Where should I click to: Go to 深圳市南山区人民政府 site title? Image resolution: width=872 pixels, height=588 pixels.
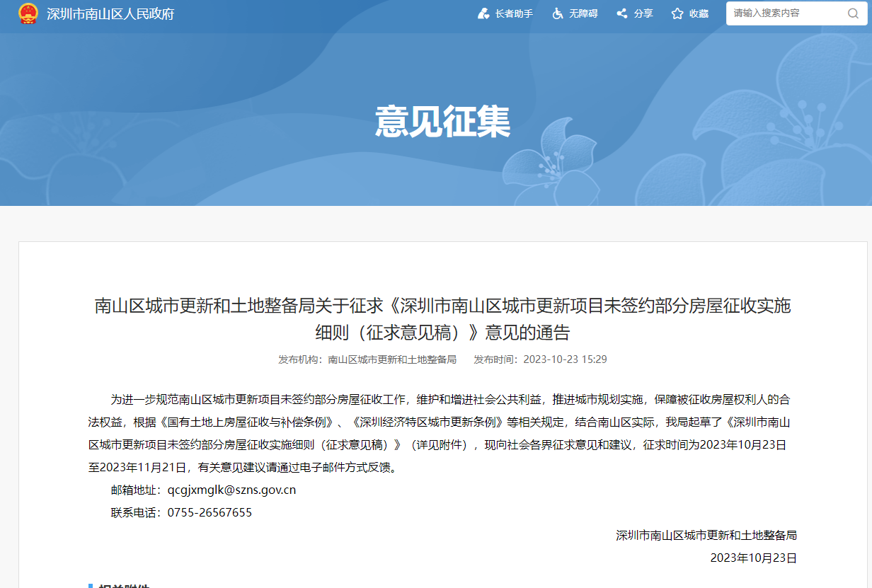tap(110, 14)
